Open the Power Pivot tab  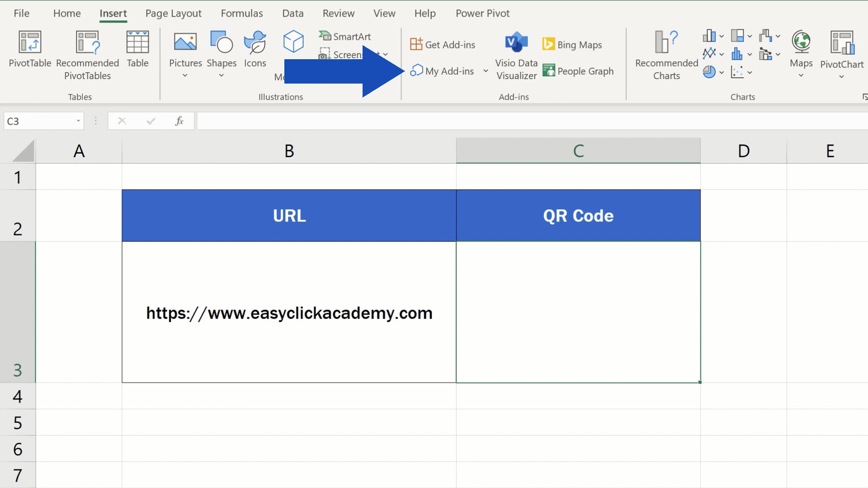pyautogui.click(x=481, y=13)
